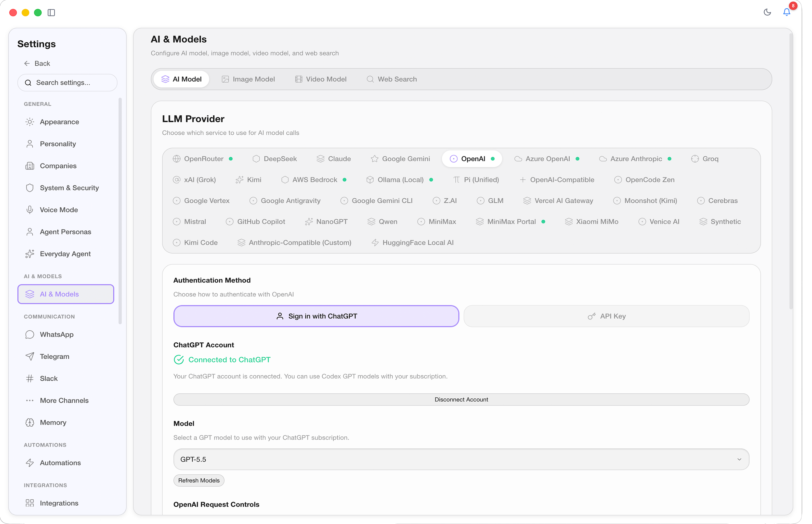
Task: Choose Anthropic-Compatible (Custom) provider
Action: click(295, 243)
